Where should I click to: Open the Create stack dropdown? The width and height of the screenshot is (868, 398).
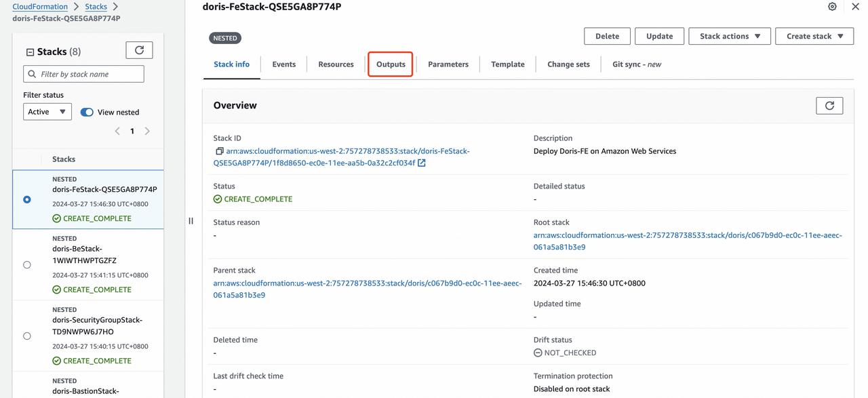(x=814, y=36)
